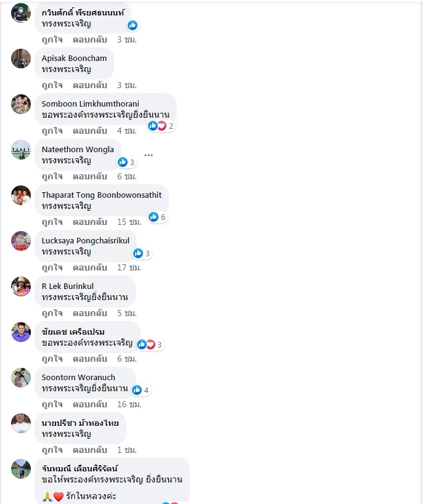423x504 pixels.
Task: Open the 16 ชม. timestamp on Soontorn's comment
Action: click(x=129, y=404)
